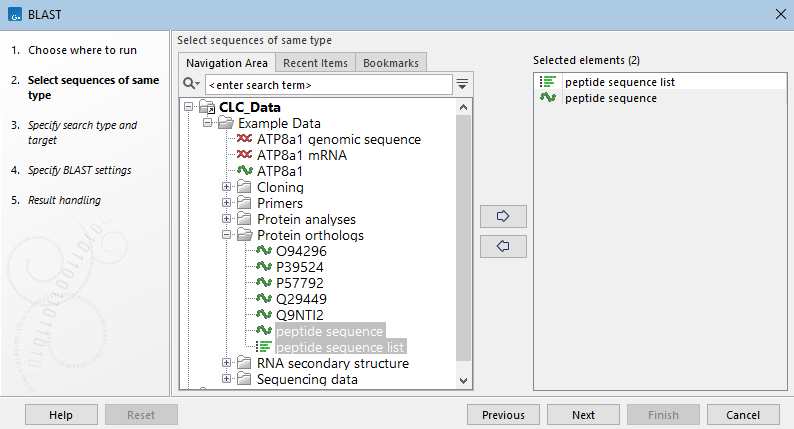Viewport: 794px width, 429px height.
Task: Click peptide sequence list icon in Selected elements
Action: coord(547,82)
